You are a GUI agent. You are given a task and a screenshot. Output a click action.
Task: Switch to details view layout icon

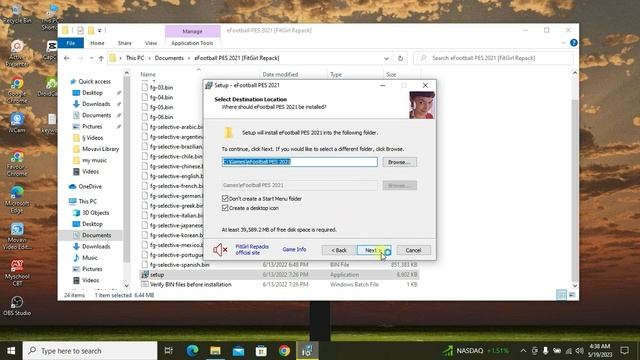[x=562, y=295]
